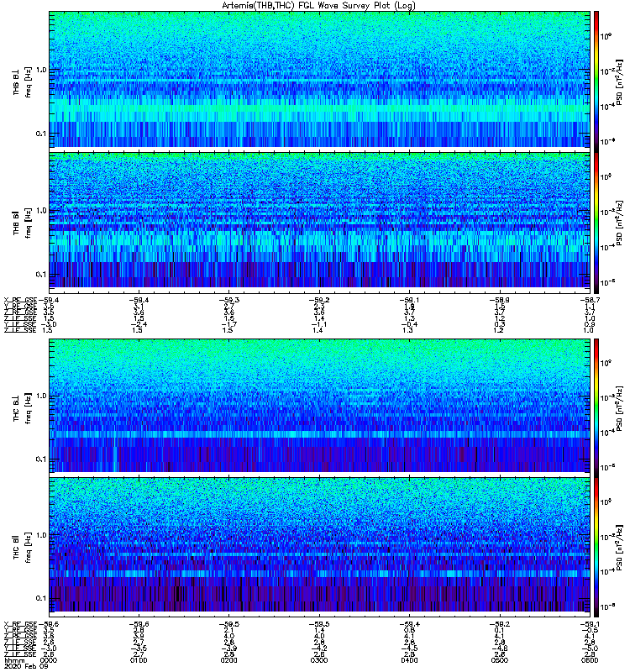The height and width of the screenshot is (672, 630).
Task: Click the Y_LE_SSE value '-4.8'
Action: (500, 648)
